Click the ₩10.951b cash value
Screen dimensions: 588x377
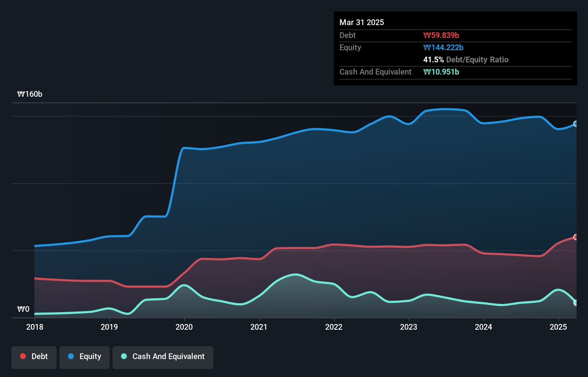tap(441, 72)
